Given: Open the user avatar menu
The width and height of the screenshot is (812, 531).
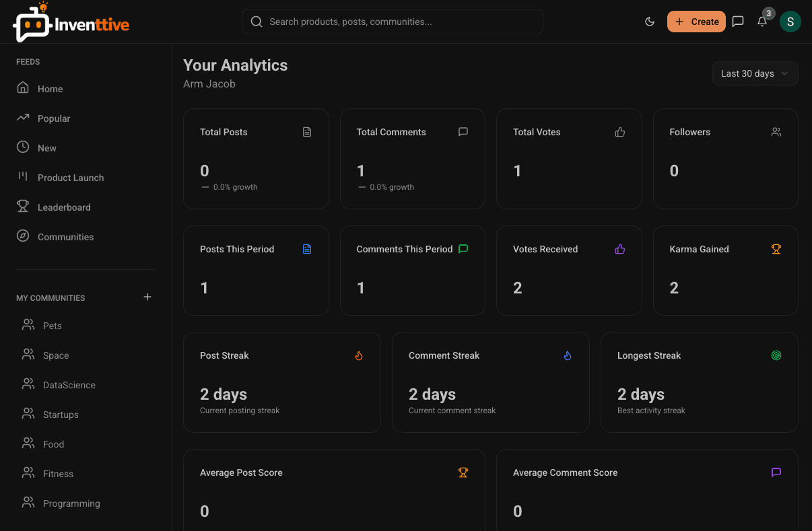Looking at the screenshot, I should point(790,22).
